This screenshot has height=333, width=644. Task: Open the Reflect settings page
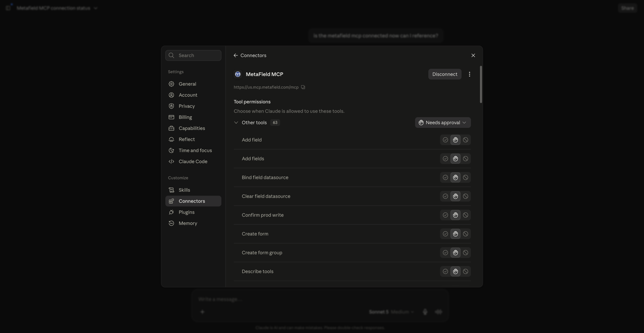coord(193,139)
